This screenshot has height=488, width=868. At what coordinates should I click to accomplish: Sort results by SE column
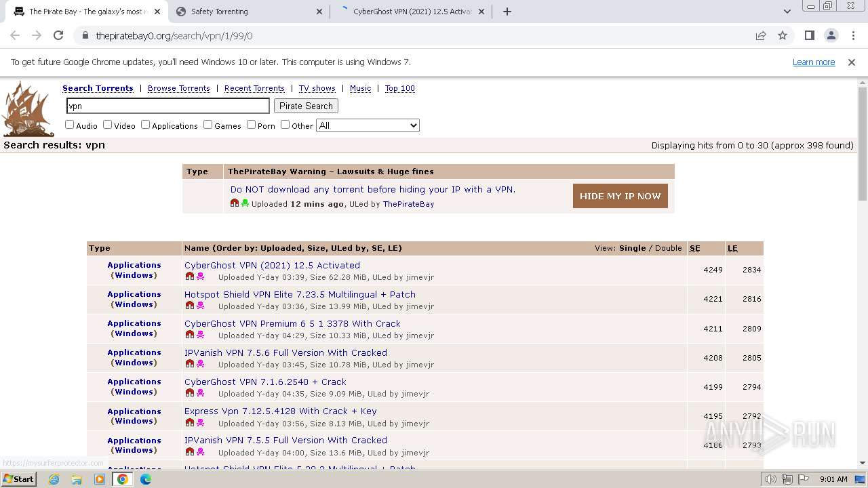695,248
